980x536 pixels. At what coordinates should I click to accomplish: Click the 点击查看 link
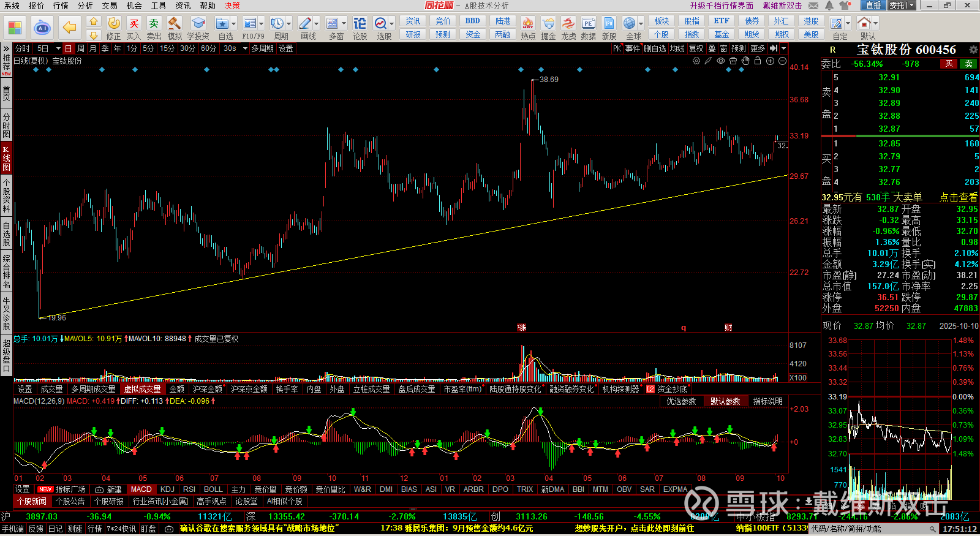959,197
